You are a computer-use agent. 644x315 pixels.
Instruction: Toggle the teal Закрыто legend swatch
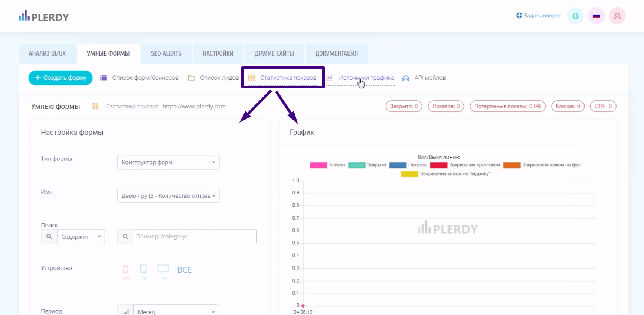pos(357,165)
